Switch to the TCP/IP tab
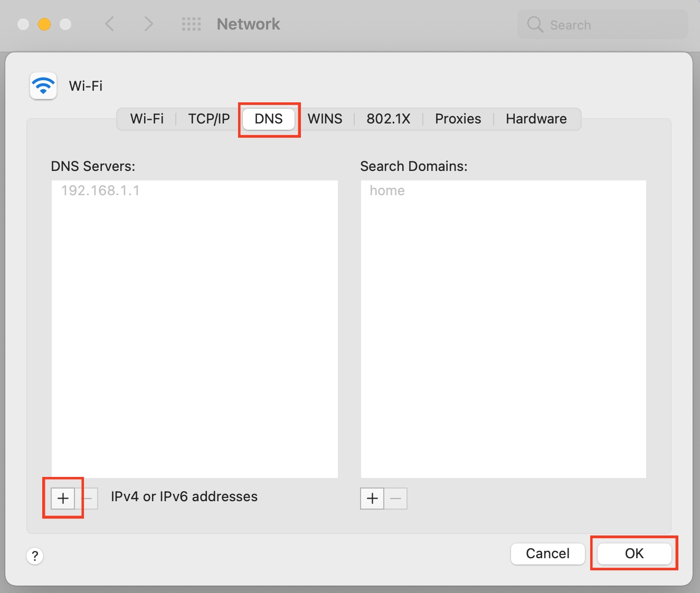Image resolution: width=700 pixels, height=593 pixels. [209, 119]
